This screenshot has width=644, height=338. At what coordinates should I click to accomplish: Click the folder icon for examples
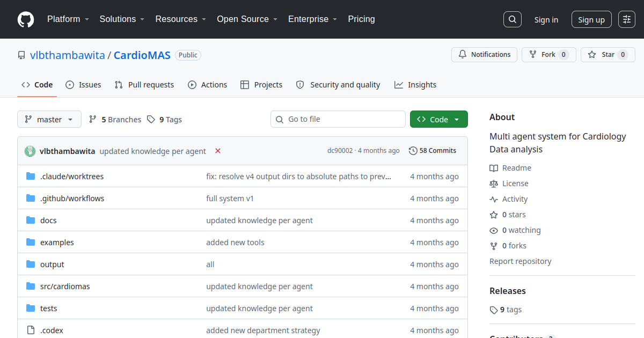(31, 243)
